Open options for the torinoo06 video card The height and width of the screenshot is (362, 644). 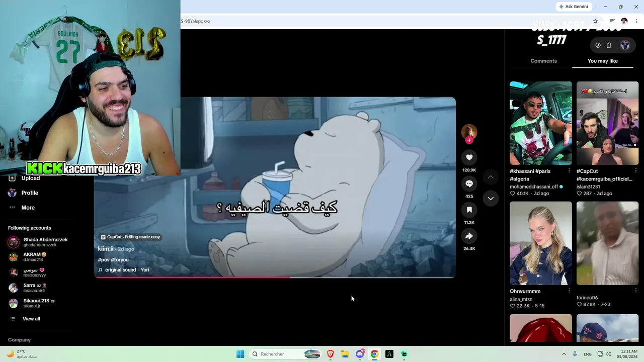click(x=636, y=291)
